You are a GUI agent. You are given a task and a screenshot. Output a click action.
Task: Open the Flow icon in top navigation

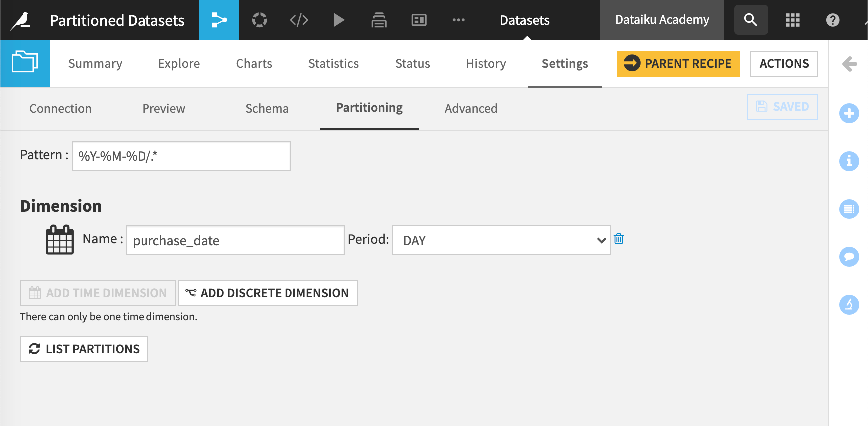(x=219, y=20)
